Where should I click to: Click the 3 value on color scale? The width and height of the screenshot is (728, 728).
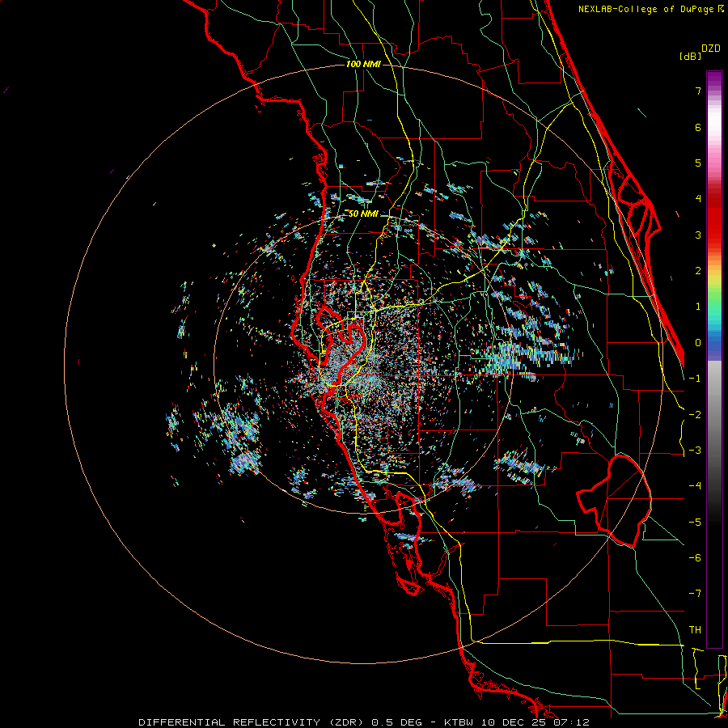(698, 235)
